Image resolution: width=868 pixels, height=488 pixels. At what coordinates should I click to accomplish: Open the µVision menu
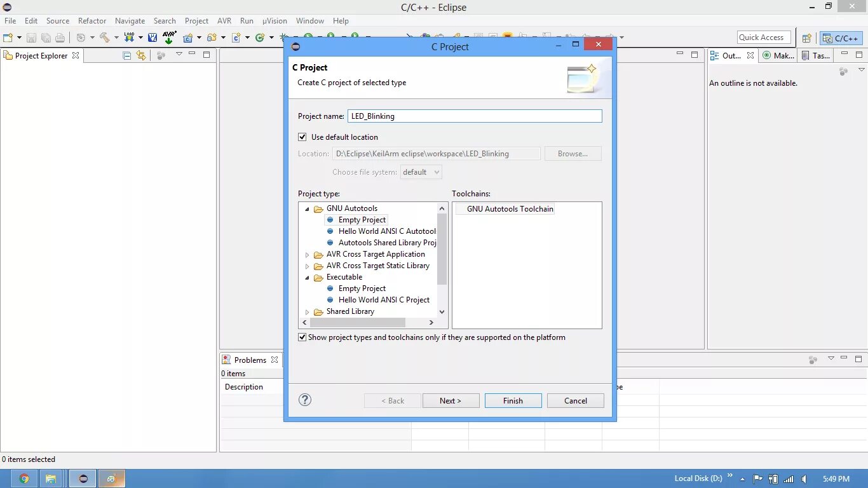point(275,21)
